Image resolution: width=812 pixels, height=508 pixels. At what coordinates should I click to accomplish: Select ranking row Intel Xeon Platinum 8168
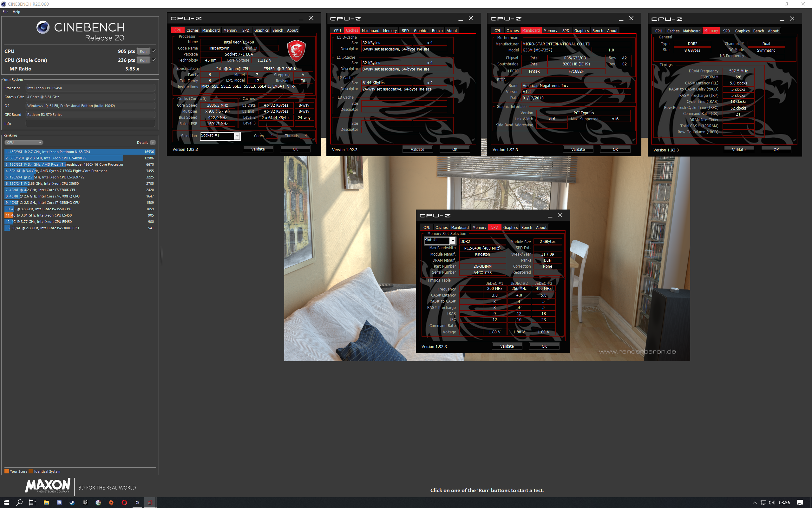pos(80,152)
